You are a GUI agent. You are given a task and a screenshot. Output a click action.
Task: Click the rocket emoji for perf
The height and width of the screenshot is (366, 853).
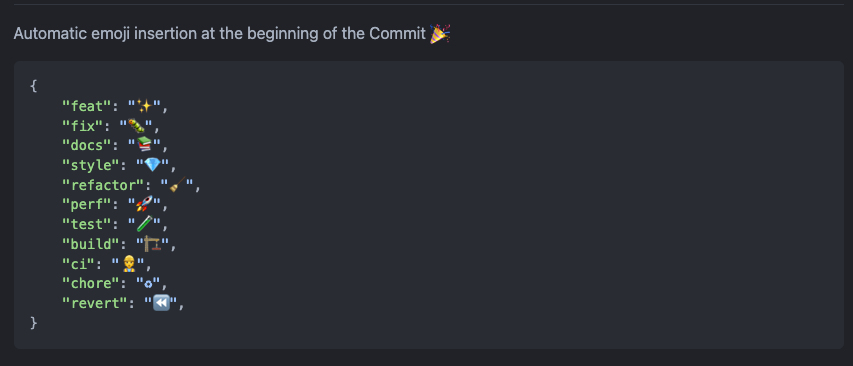(x=144, y=204)
